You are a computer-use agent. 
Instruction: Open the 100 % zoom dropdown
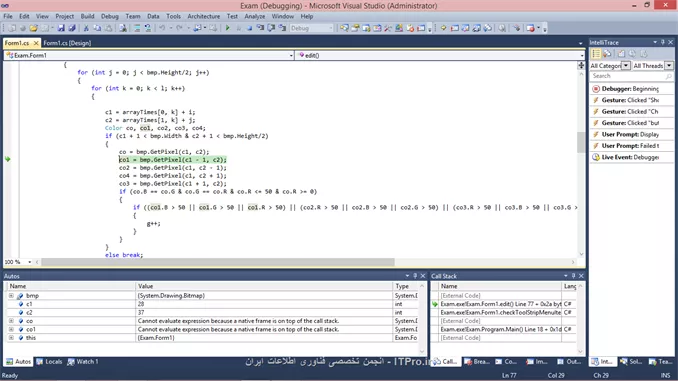[x=29, y=262]
